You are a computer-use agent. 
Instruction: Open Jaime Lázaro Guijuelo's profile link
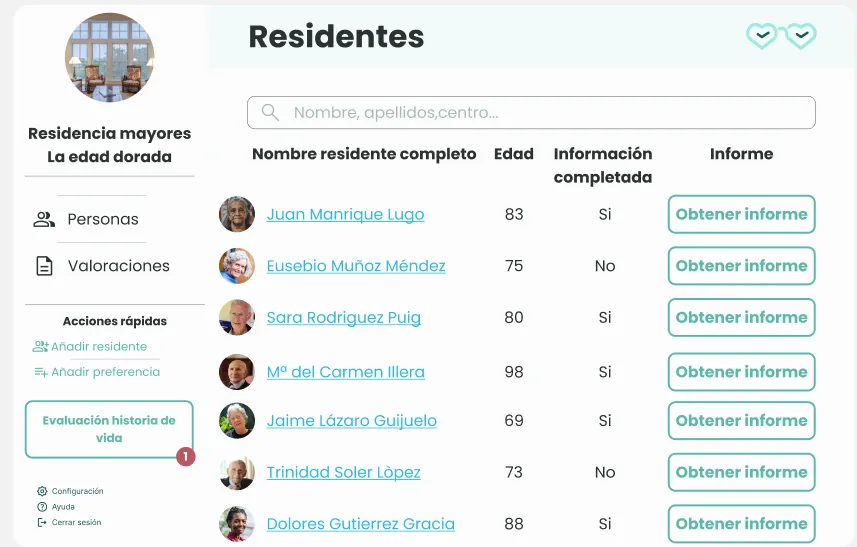352,421
